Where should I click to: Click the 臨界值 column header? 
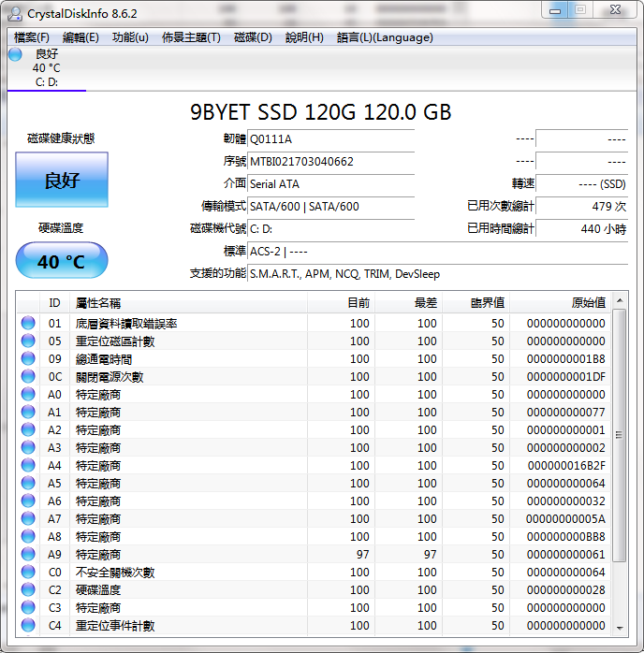(476, 303)
